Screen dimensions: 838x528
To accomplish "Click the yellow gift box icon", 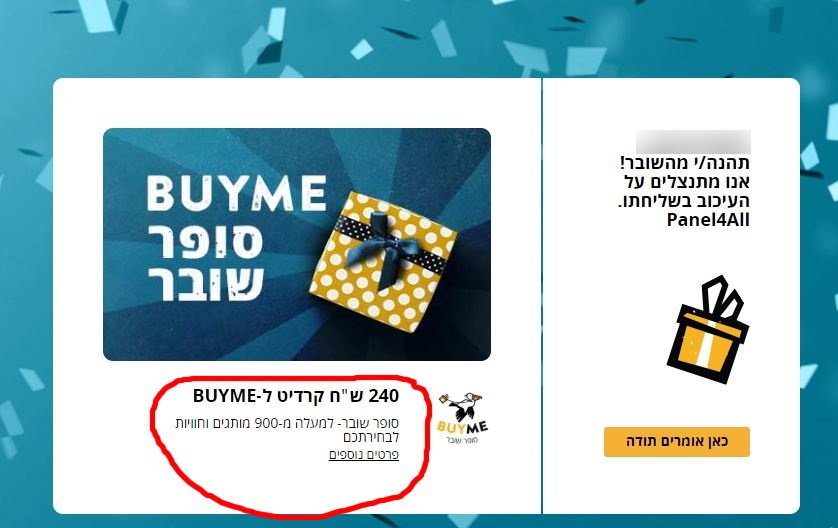I will pyautogui.click(x=708, y=329).
